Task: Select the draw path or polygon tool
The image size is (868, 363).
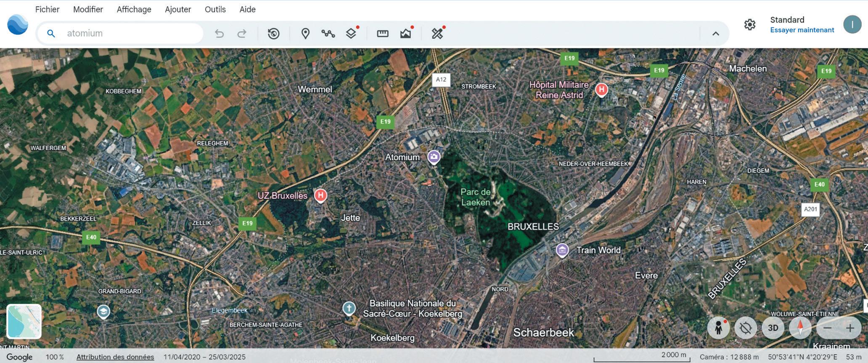Action: 328,33
